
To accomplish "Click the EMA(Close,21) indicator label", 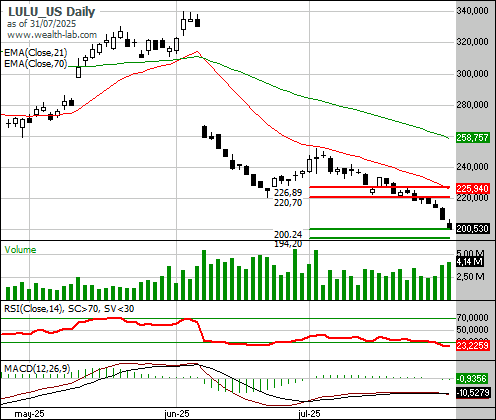I will 36,53.
